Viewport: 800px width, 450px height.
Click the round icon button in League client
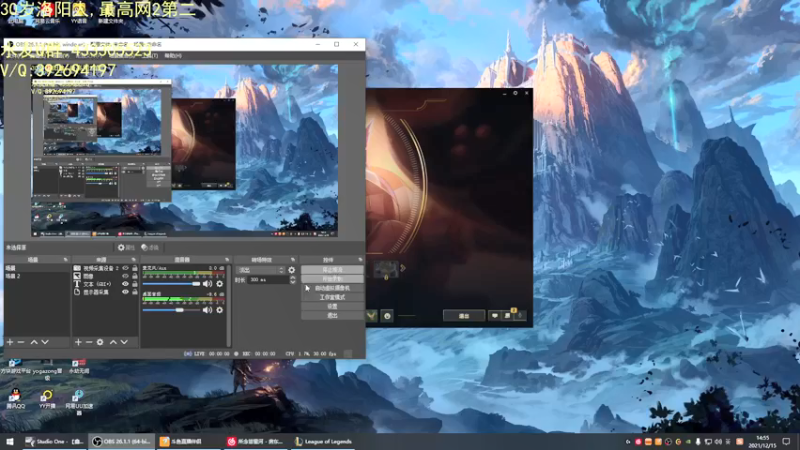point(387,316)
